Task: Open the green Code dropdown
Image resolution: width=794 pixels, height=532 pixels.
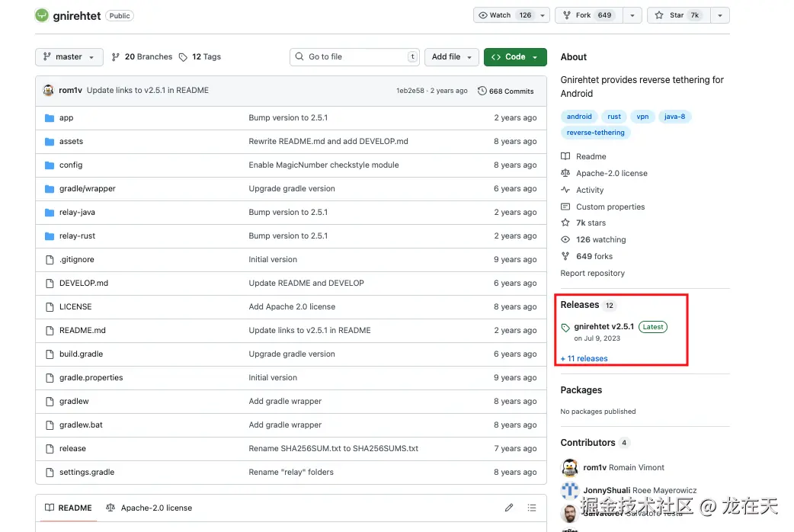Action: (x=515, y=56)
